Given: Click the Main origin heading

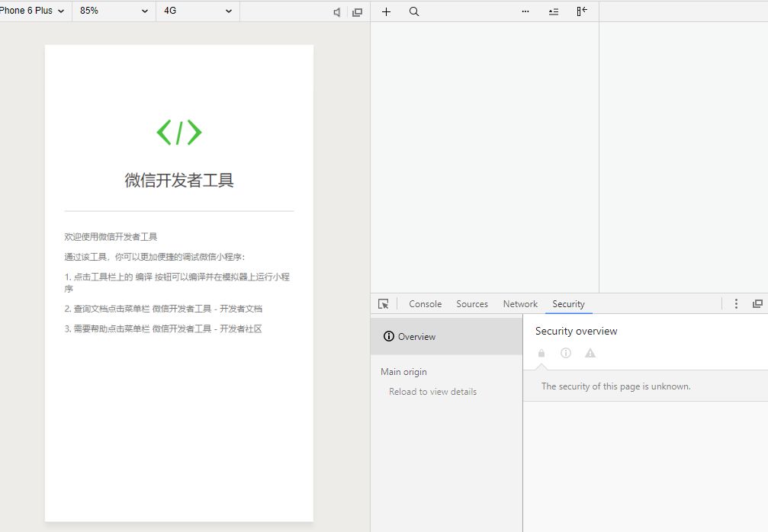Looking at the screenshot, I should point(403,372).
